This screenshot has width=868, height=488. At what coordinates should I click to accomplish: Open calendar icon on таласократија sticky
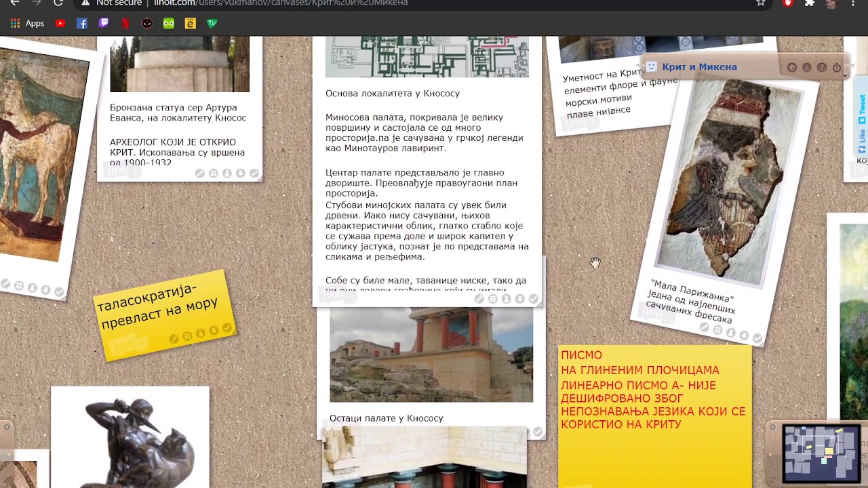pyautogui.click(x=187, y=336)
